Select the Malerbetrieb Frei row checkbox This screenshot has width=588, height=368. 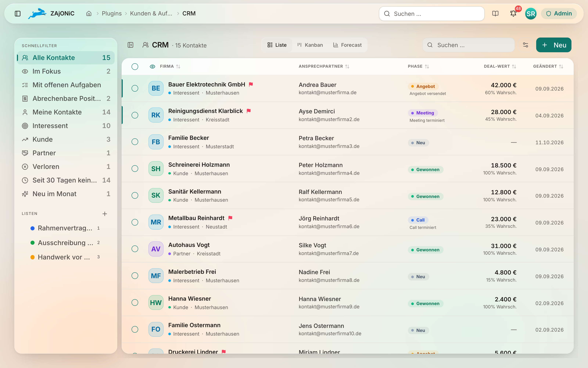(x=135, y=275)
